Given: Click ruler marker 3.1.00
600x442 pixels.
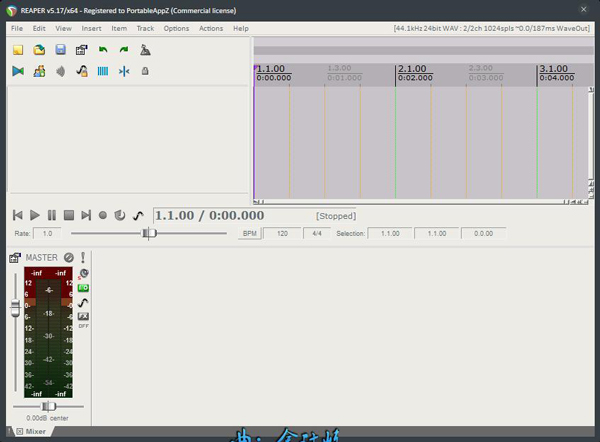Looking at the screenshot, I should 554,69.
